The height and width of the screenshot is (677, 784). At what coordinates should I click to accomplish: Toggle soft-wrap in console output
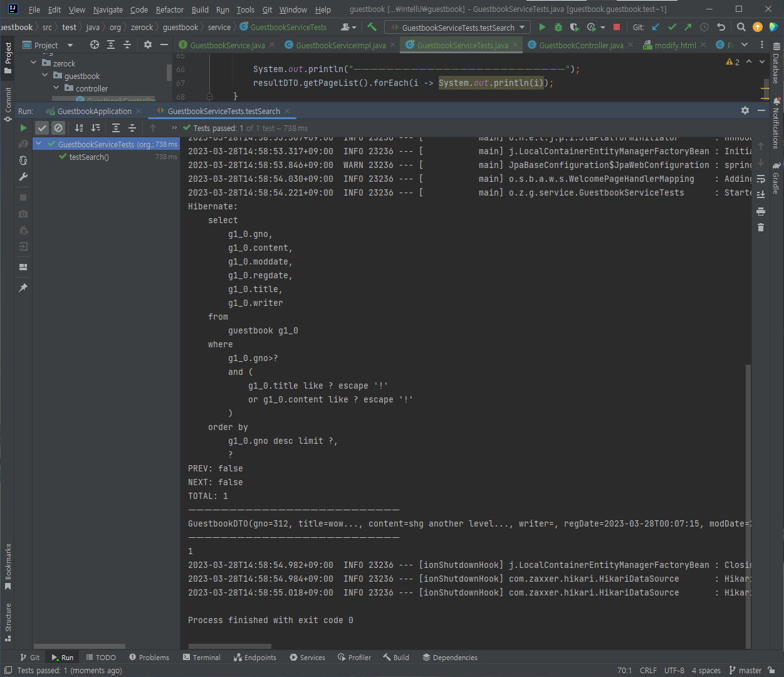761,179
